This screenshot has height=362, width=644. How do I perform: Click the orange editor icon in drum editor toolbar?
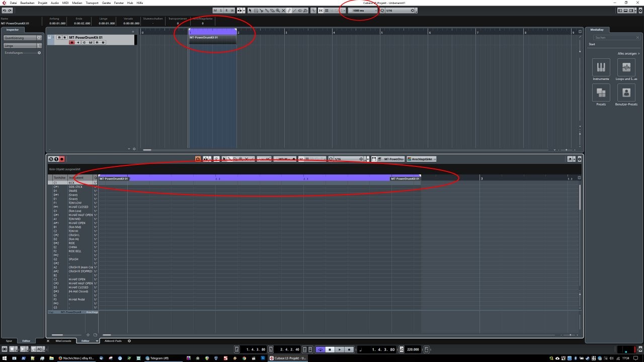[x=198, y=159]
